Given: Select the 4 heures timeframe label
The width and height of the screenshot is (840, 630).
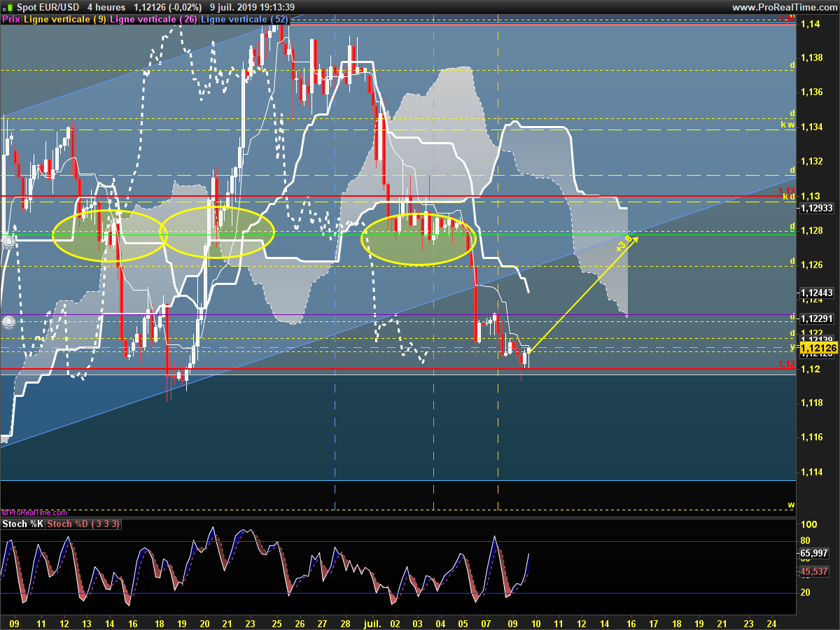Looking at the screenshot, I should 106,7.
